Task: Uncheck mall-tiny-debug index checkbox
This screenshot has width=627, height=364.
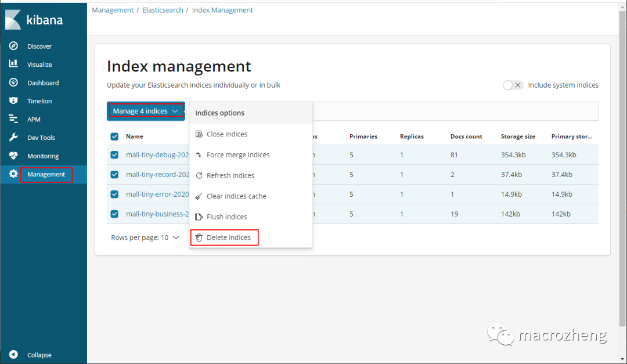Action: (114, 155)
